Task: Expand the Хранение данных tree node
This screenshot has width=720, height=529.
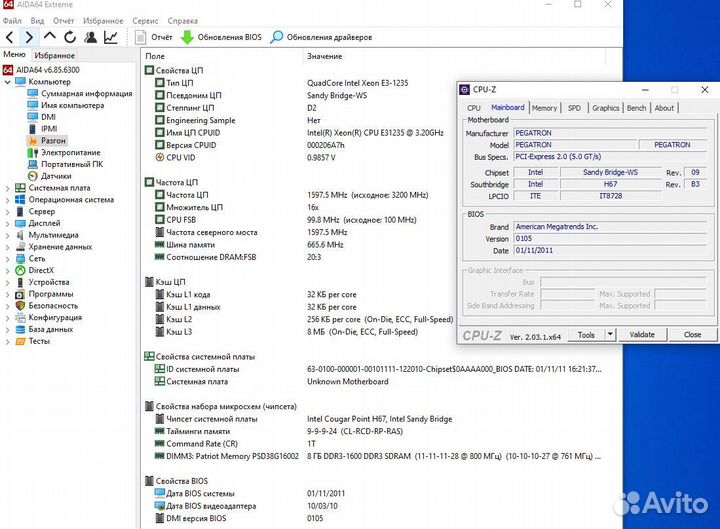Action: click(7, 247)
